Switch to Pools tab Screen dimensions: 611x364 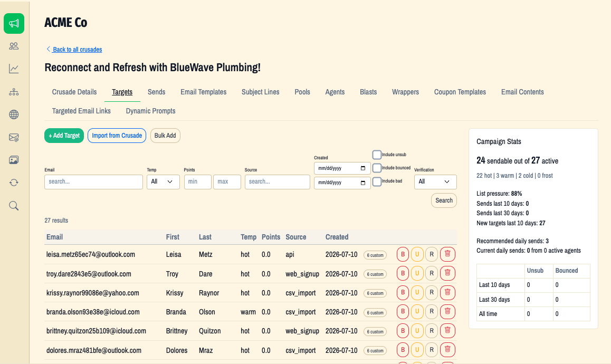(x=302, y=92)
